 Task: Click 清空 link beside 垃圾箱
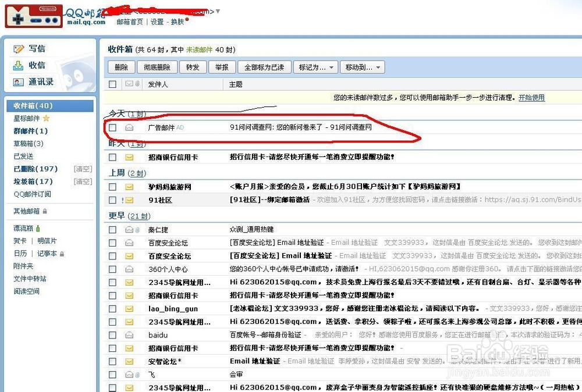point(83,181)
